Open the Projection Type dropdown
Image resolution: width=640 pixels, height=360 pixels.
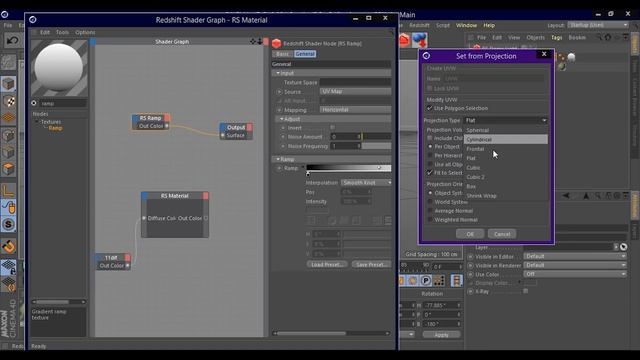506,120
